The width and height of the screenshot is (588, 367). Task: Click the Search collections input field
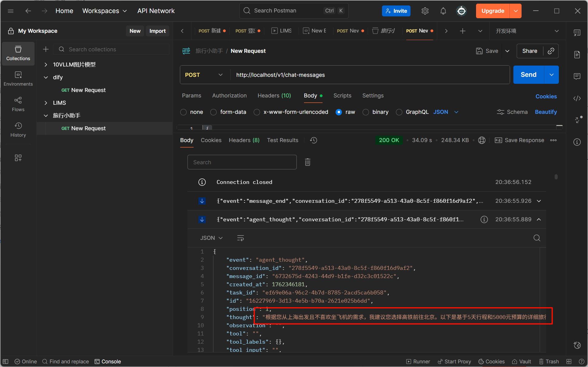click(x=115, y=49)
